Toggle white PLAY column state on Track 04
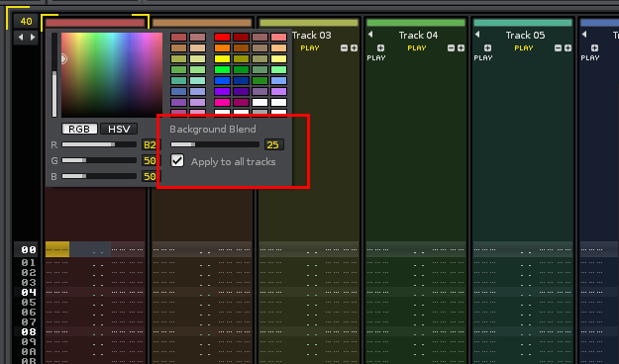The height and width of the screenshot is (364, 619). [x=376, y=58]
